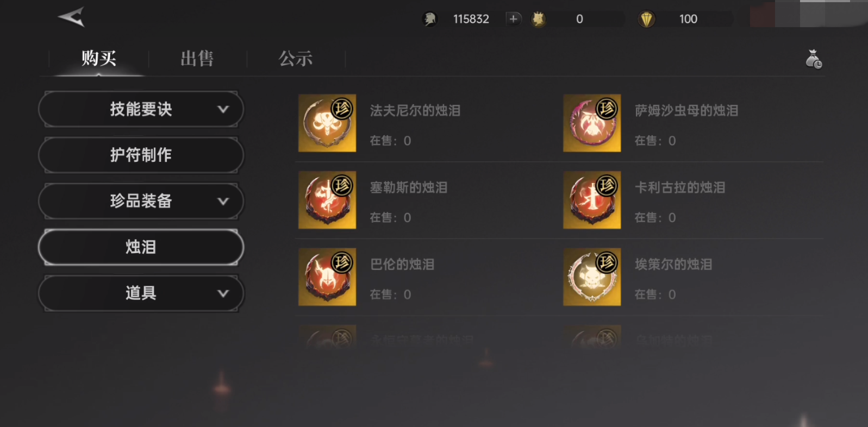The width and height of the screenshot is (868, 427).
Task: Click the 购买 tab
Action: tap(99, 59)
